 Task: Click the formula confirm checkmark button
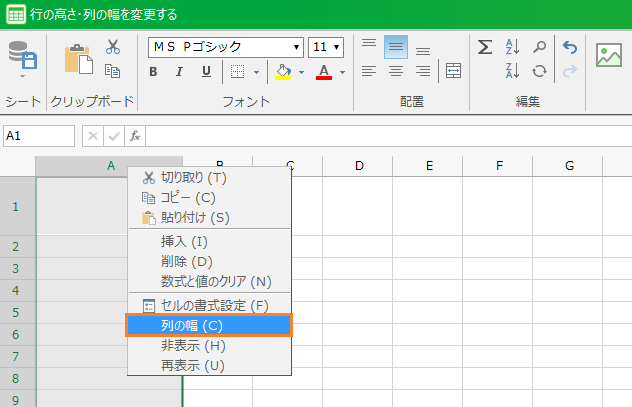[x=114, y=136]
